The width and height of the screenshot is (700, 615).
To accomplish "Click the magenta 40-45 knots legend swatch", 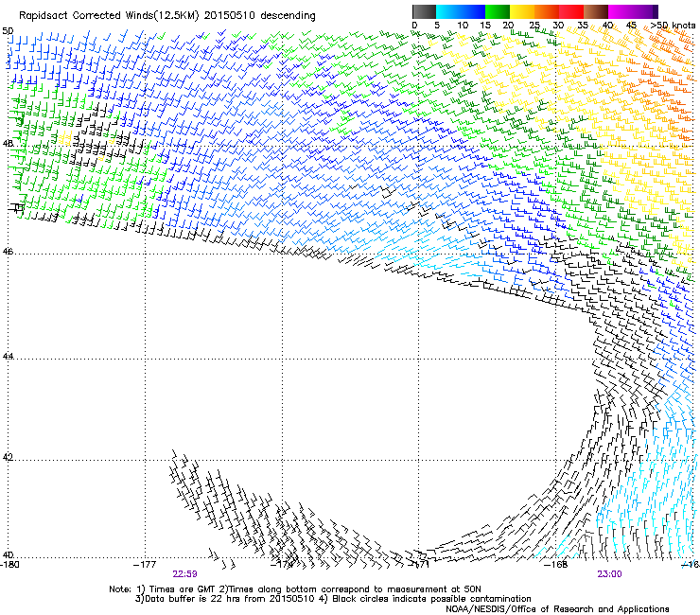I will point(621,11).
